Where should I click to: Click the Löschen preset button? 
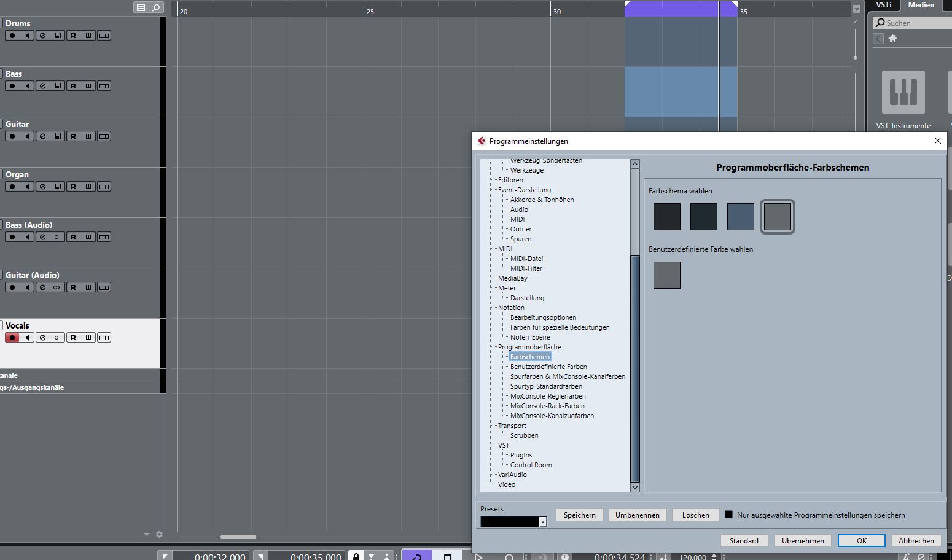(x=695, y=515)
